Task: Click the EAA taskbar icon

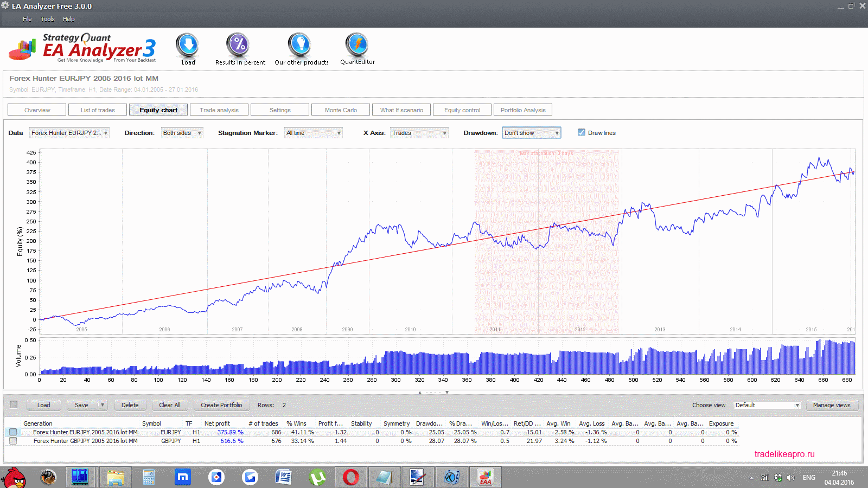Action: [x=485, y=478]
